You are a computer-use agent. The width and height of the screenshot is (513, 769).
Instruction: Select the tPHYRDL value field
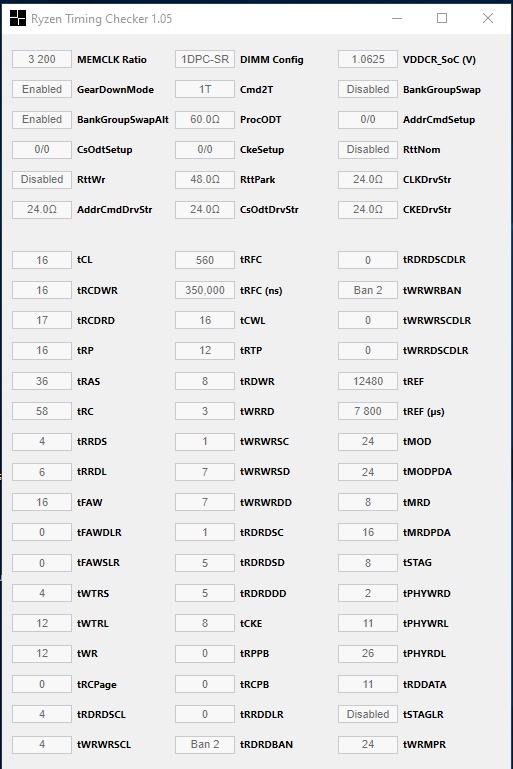coord(368,653)
